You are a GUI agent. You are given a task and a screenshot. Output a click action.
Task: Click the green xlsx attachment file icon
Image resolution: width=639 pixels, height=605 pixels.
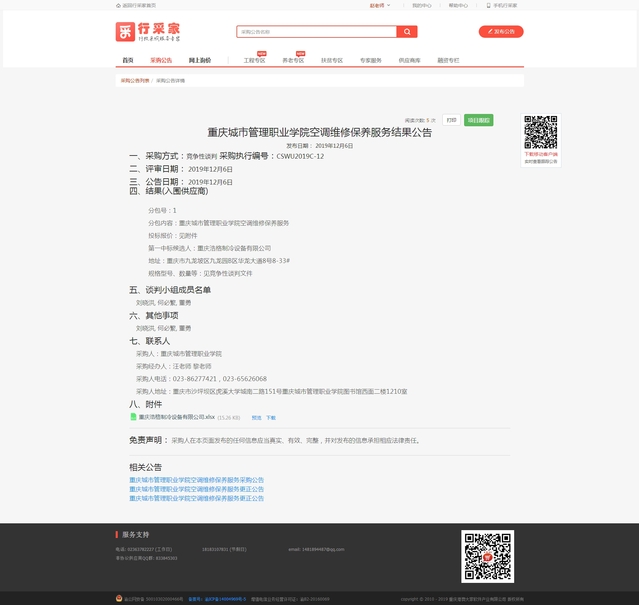tap(133, 417)
